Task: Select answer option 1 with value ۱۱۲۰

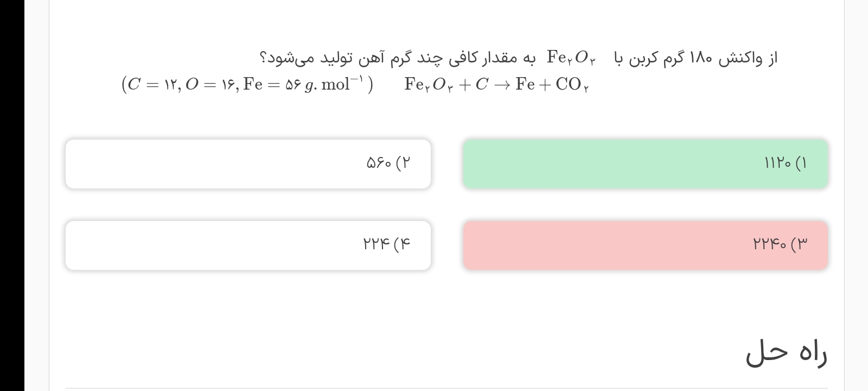Action: click(645, 164)
